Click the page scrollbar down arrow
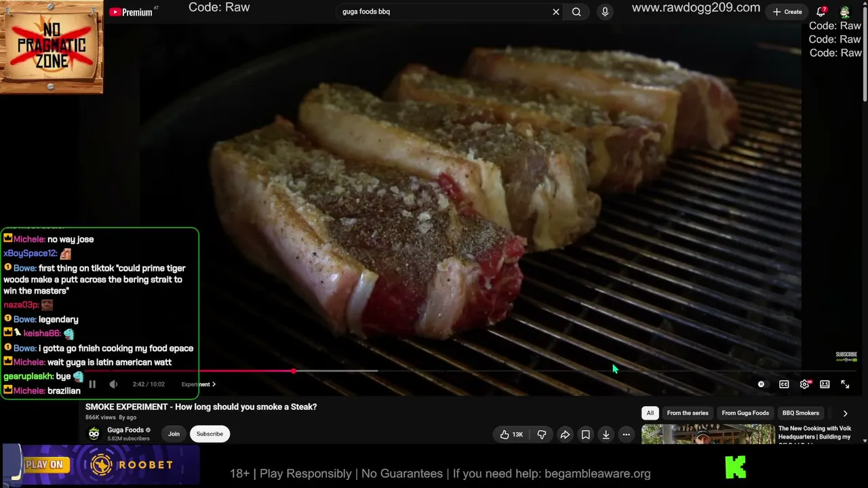Viewport: 868px width, 488px height. pyautogui.click(x=864, y=441)
